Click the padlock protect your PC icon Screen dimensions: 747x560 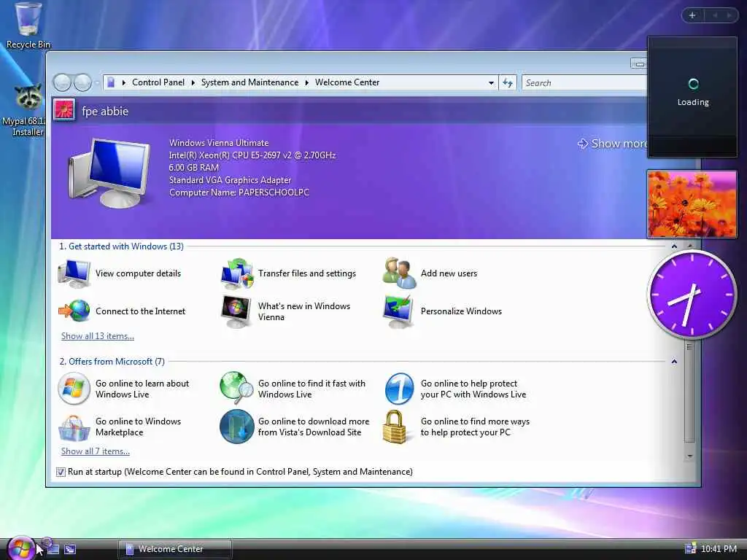395,427
